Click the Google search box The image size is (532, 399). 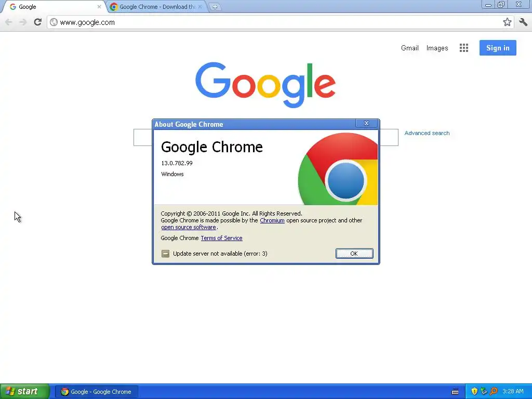[x=142, y=137]
